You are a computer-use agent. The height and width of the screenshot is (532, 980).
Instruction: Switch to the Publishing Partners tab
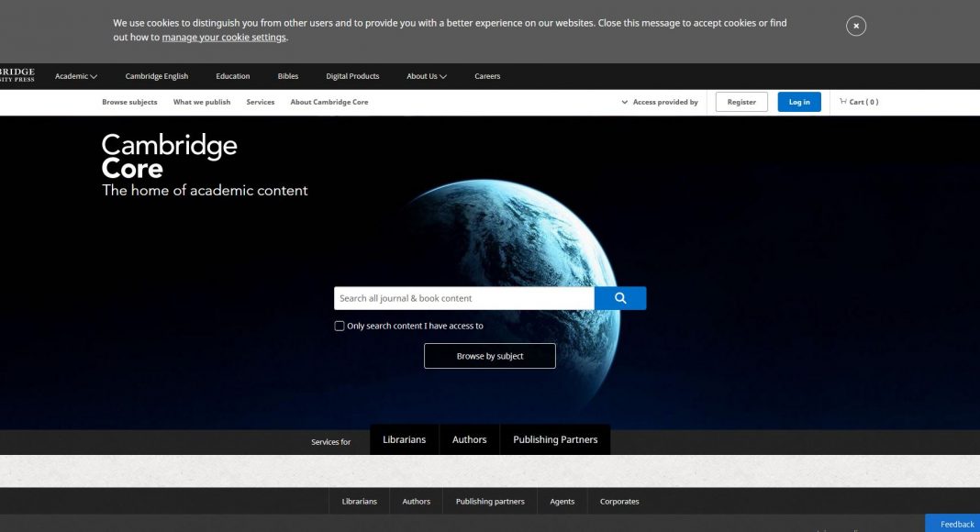[x=555, y=439]
